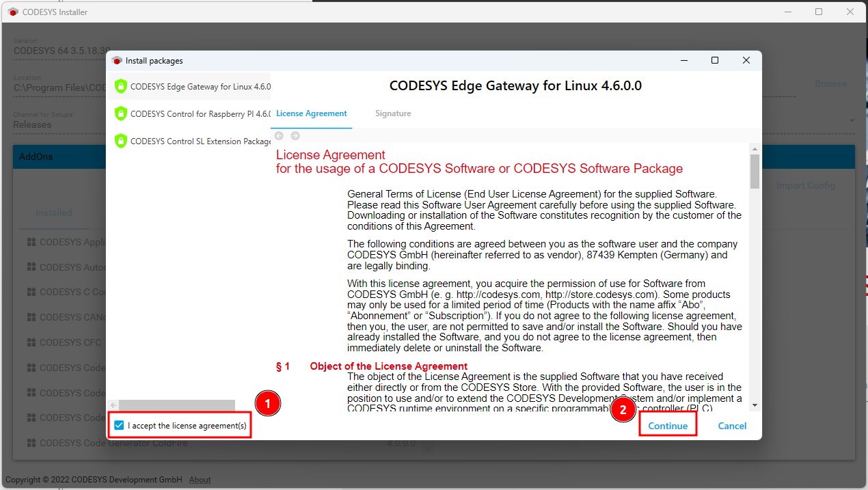This screenshot has height=490, width=868.
Task: Maximize the Install packages dialog
Action: coord(715,61)
